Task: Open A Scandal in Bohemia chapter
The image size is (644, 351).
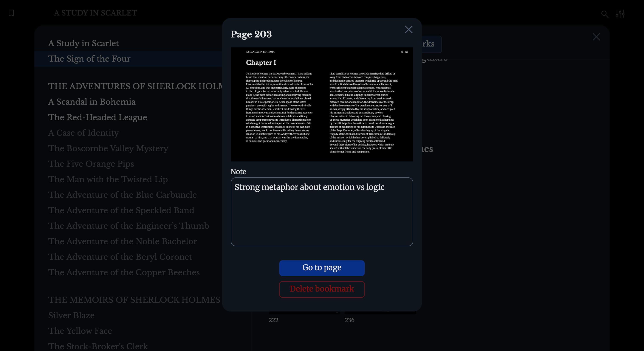Action: coord(92,102)
